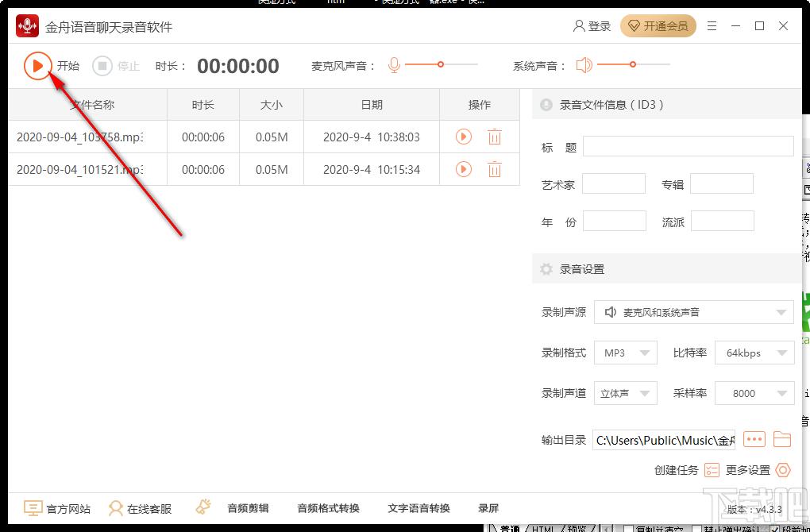
Task: Click the 在线客服 person icon
Action: [x=116, y=508]
